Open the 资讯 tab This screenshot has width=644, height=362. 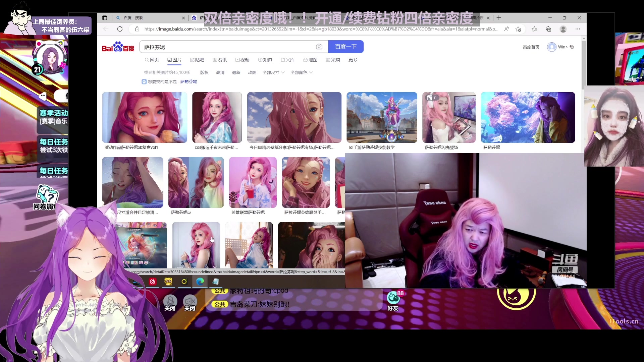tap(220, 60)
